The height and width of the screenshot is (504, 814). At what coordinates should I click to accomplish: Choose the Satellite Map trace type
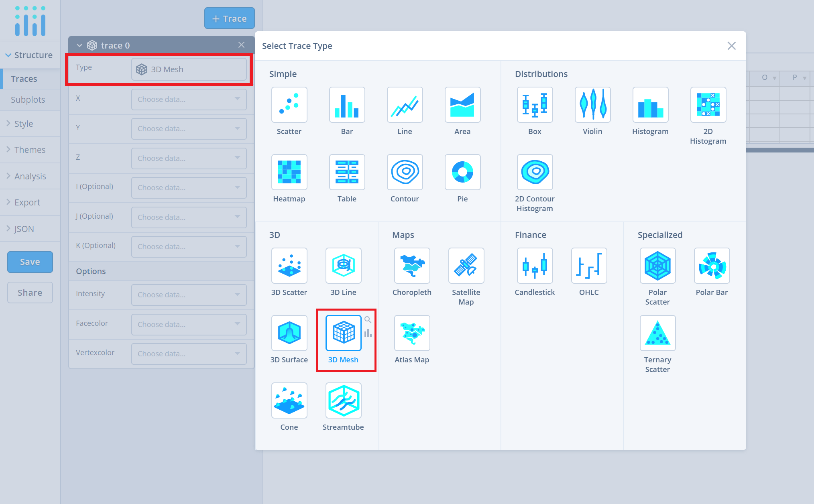466,266
